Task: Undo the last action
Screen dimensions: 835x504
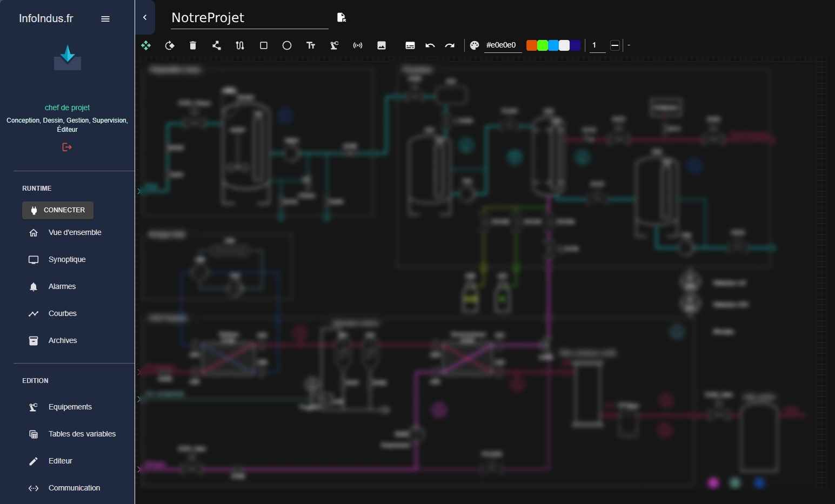Action: tap(430, 45)
